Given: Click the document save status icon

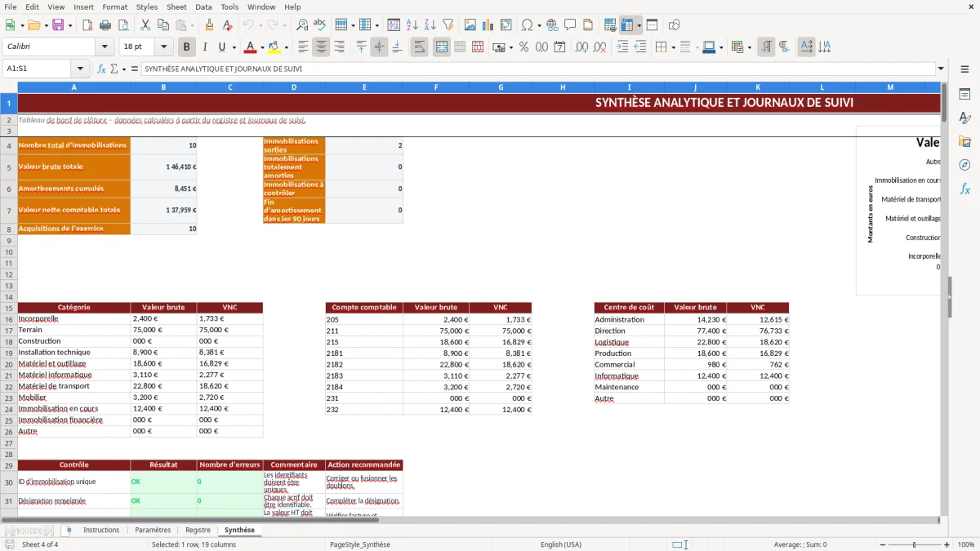Looking at the screenshot, I should click(x=10, y=544).
